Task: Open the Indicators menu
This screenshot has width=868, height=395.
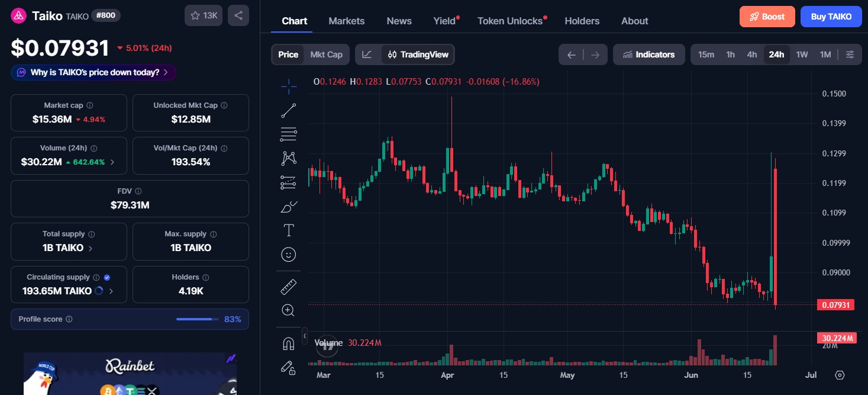Action: point(649,54)
